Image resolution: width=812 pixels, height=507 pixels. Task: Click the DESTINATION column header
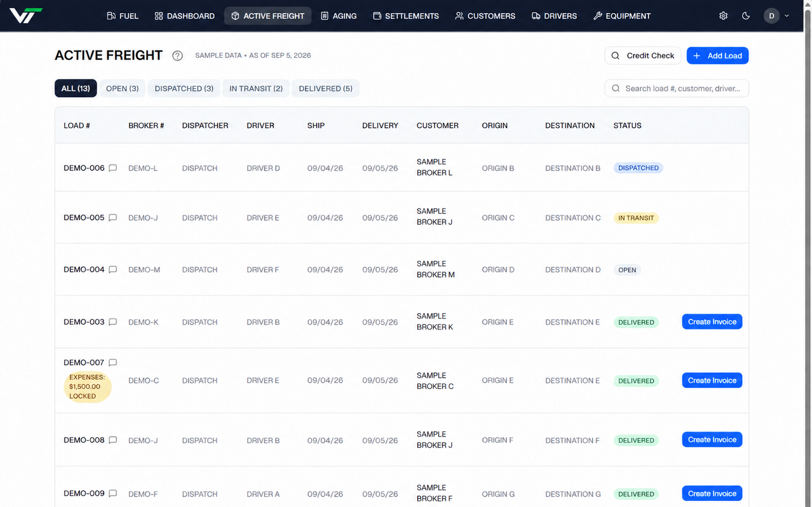click(x=570, y=125)
